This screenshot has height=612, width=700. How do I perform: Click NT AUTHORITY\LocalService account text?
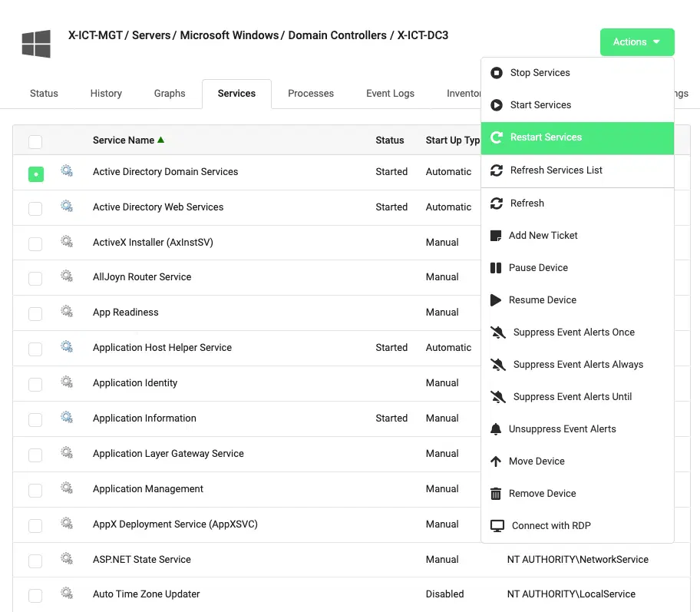point(571,594)
